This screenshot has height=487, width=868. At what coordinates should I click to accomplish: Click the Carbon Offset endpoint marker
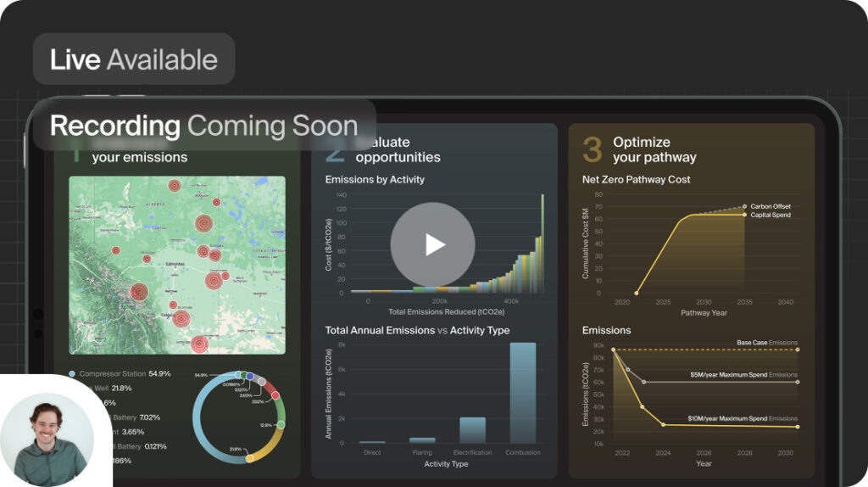[x=745, y=206]
